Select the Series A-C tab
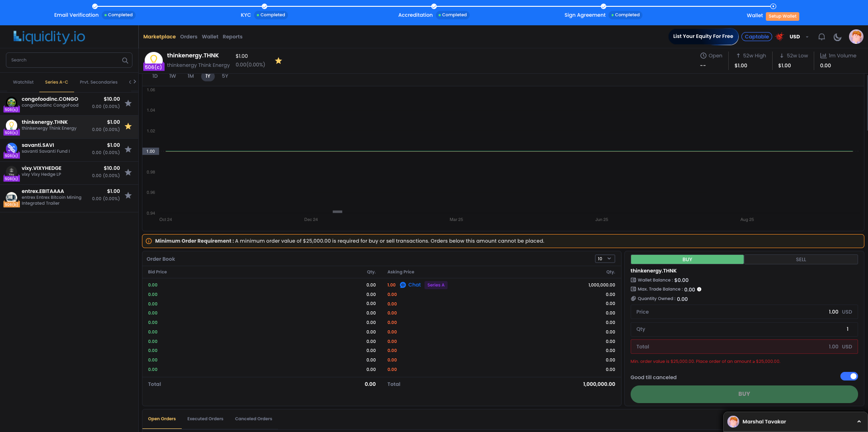Image resolution: width=868 pixels, height=432 pixels. 57,82
